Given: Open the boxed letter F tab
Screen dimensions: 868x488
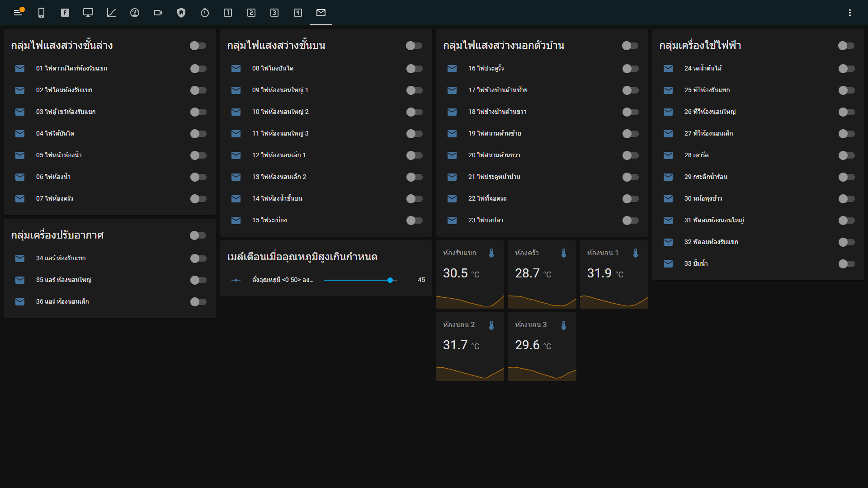Looking at the screenshot, I should 65,13.
